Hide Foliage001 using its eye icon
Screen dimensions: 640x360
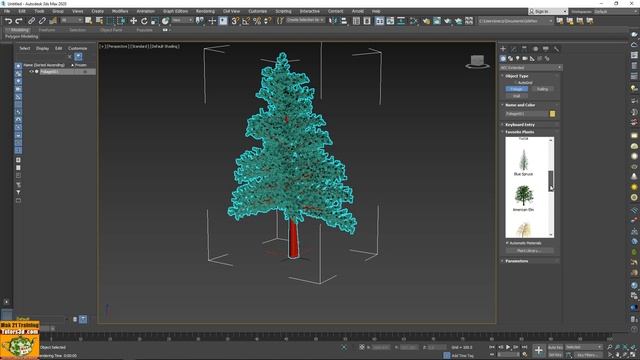click(x=31, y=72)
